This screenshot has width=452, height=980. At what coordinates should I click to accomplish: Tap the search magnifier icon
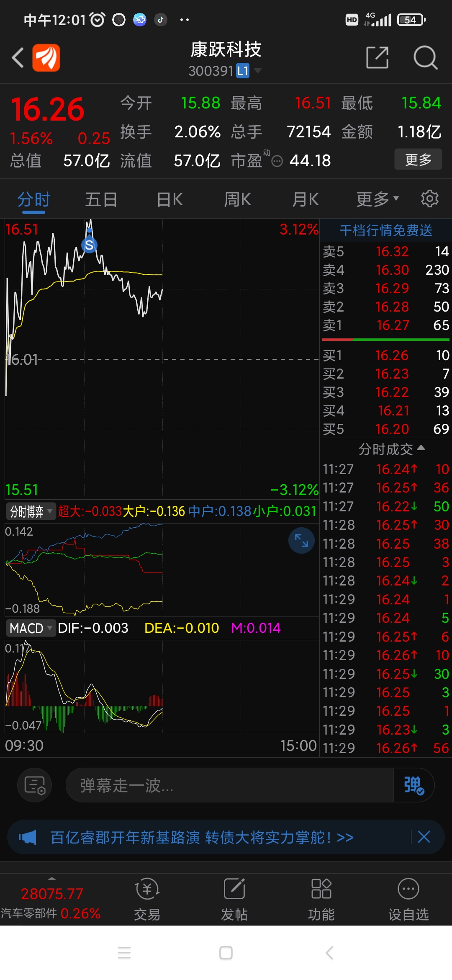pos(425,58)
